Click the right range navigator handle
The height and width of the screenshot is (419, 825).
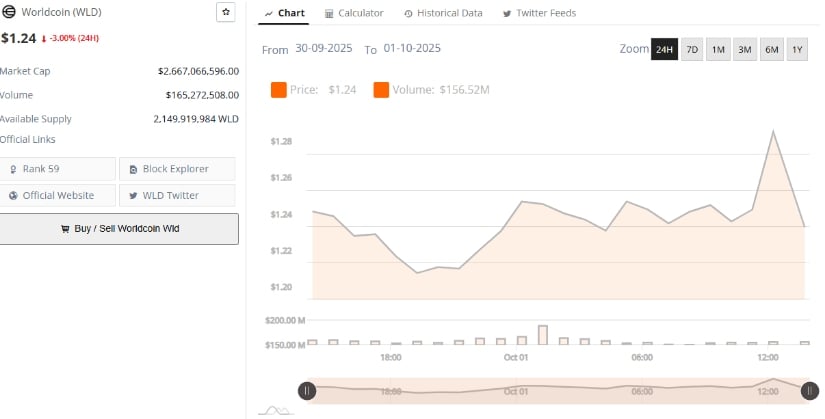811,391
